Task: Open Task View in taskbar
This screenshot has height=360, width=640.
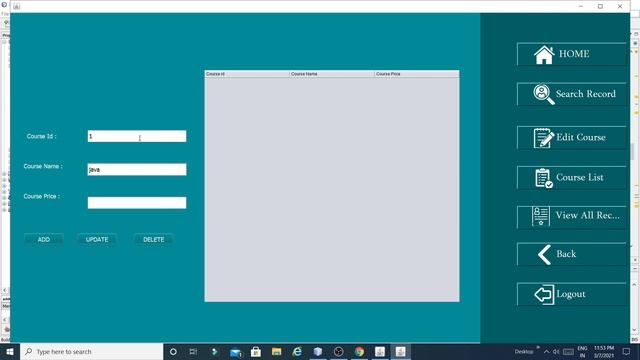Action: point(193,351)
